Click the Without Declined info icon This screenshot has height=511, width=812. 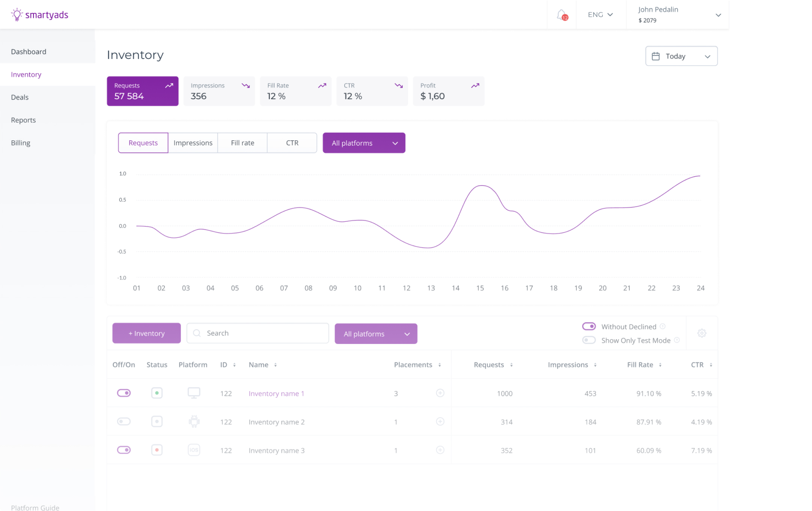tap(663, 326)
